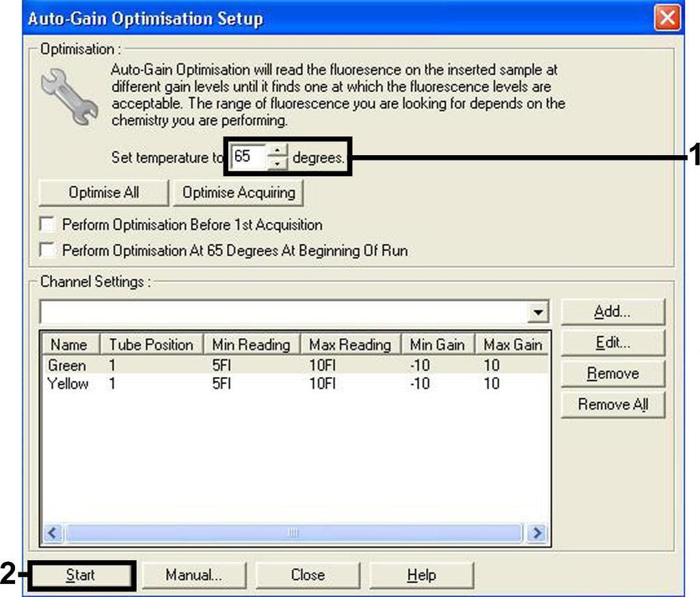The height and width of the screenshot is (597, 700).
Task: Click the Max Reading column header
Action: [x=351, y=344]
